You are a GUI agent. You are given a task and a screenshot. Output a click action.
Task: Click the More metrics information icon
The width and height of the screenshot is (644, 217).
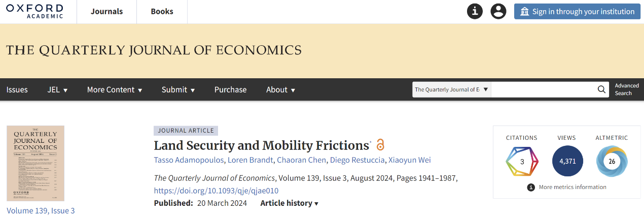pyautogui.click(x=531, y=187)
